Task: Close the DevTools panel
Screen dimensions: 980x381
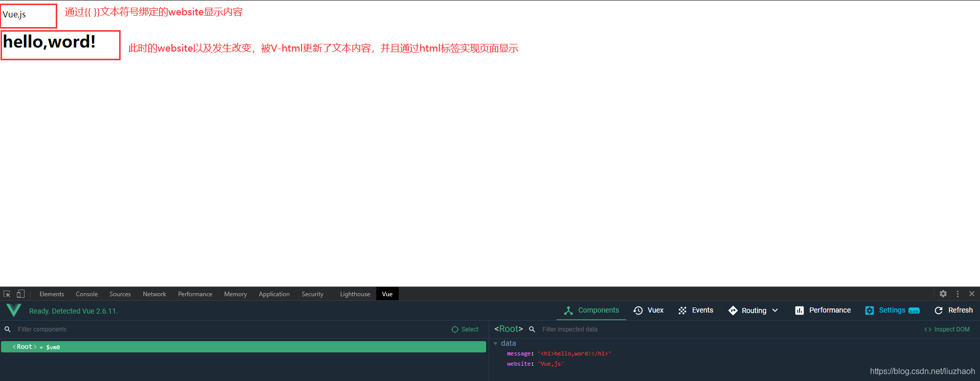Action: click(x=972, y=294)
